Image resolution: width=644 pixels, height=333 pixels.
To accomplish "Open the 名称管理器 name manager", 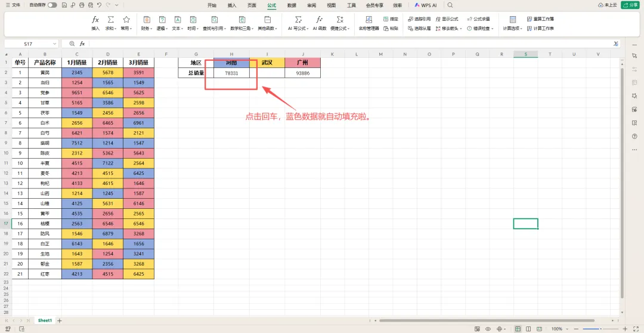I will click(369, 23).
